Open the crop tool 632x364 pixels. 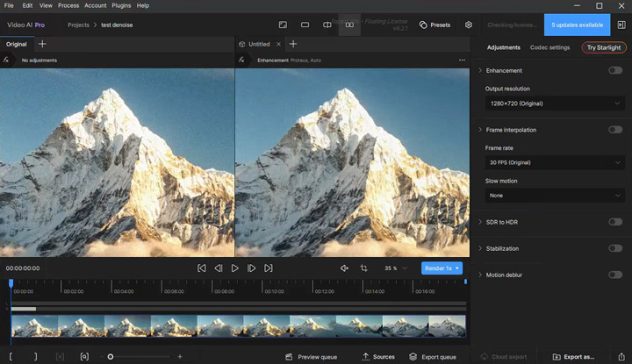tap(364, 268)
